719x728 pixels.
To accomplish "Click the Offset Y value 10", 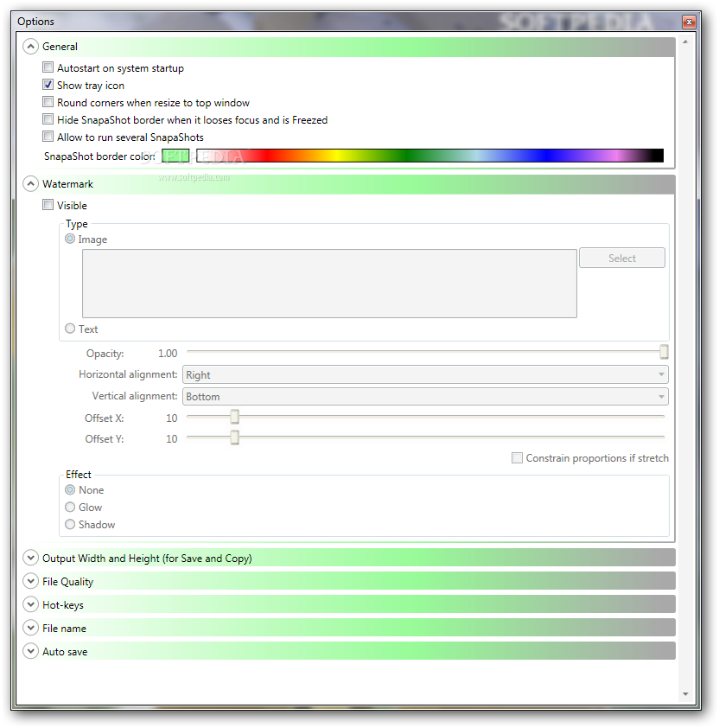I will point(172,438).
